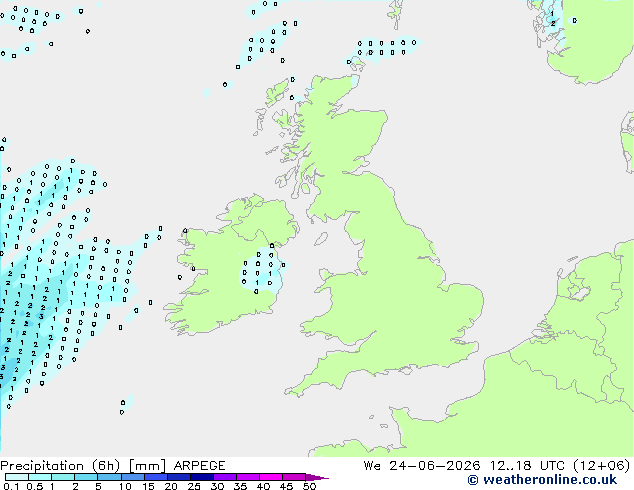Click the '10' legend scale label
Screen dimensions: 634x490
[x=125, y=486]
